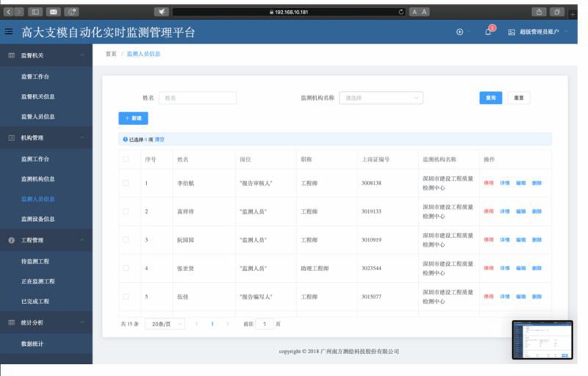The height and width of the screenshot is (376, 588).
Task: Click the mail icon in browser toolbar
Action: point(53,12)
